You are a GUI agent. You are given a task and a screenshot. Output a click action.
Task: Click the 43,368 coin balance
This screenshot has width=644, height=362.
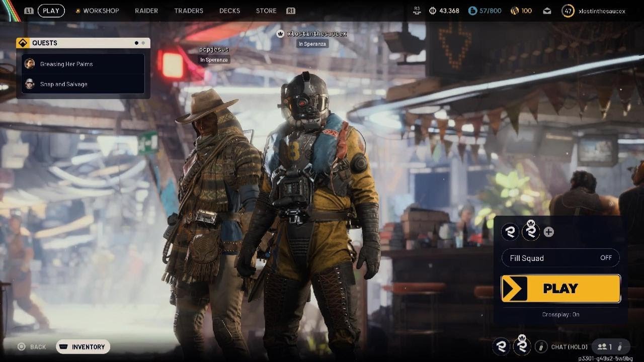coord(449,11)
